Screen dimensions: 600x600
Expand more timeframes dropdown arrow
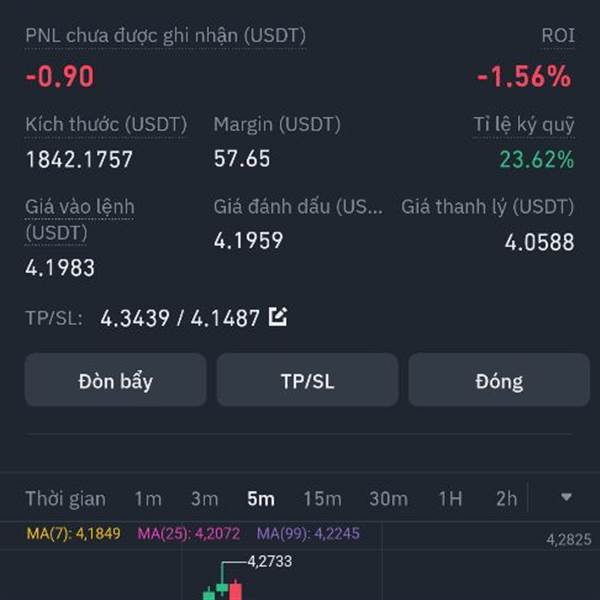(x=566, y=497)
